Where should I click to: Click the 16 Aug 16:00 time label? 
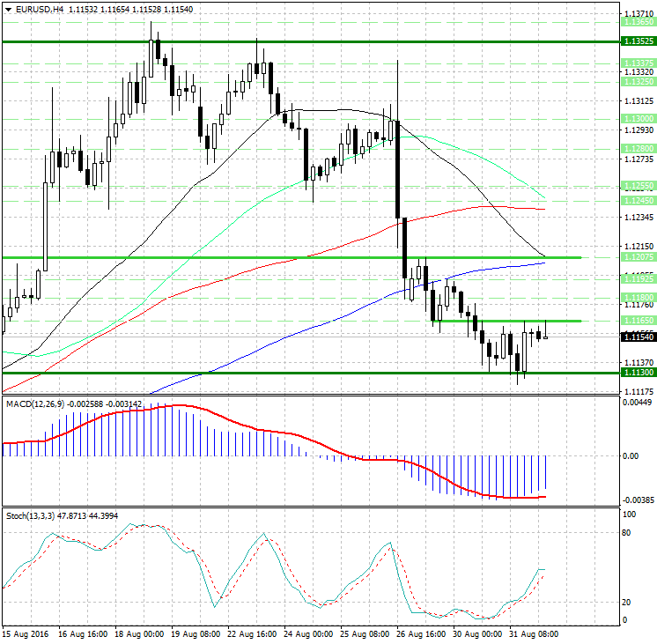[x=83, y=634]
